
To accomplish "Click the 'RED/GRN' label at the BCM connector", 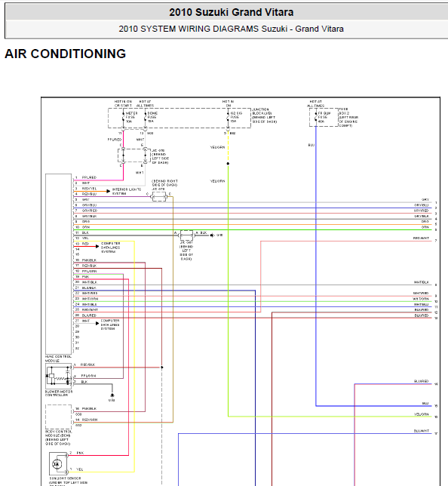I will (x=90, y=420).
